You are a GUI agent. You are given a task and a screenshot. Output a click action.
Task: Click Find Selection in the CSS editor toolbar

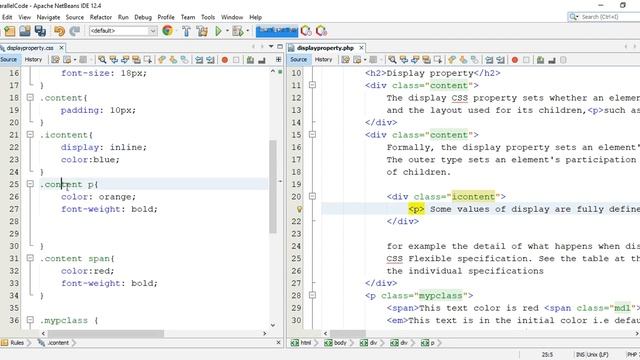coord(102,60)
